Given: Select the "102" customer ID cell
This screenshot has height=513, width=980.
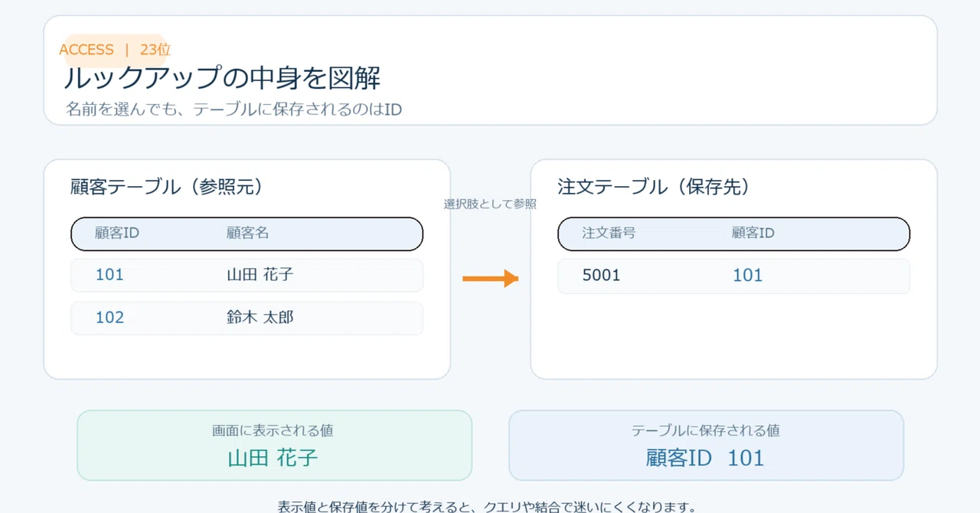Looking at the screenshot, I should pos(109,318).
